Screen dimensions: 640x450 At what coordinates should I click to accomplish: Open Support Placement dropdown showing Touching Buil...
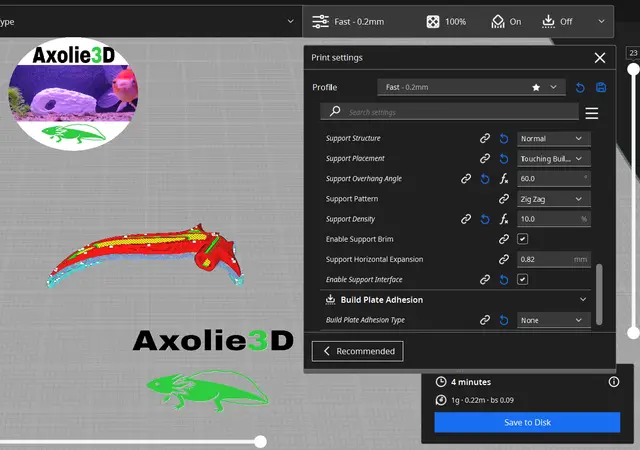click(x=553, y=158)
